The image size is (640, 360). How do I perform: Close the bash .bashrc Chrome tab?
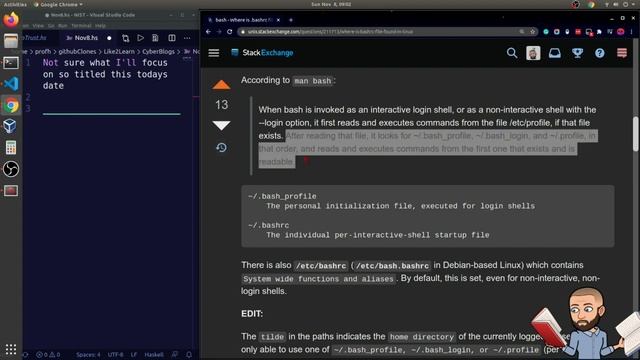(278, 20)
